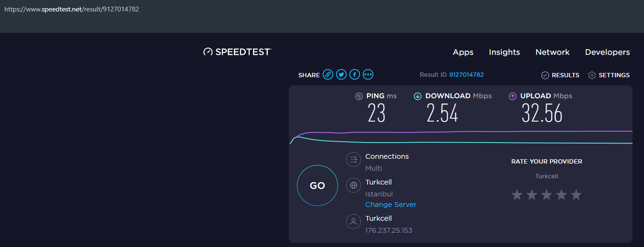Click the Speedtest logo
The height and width of the screenshot is (247, 644).
click(x=237, y=52)
